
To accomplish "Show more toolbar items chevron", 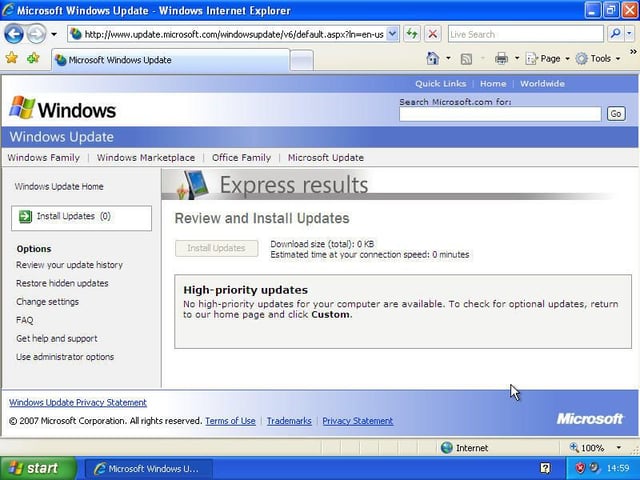I will pyautogui.click(x=633, y=51).
